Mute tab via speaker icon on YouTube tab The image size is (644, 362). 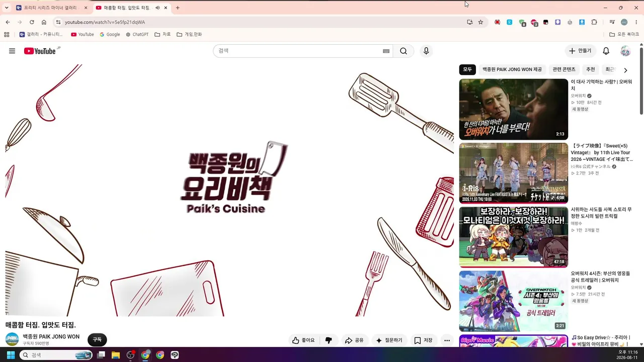[157, 8]
